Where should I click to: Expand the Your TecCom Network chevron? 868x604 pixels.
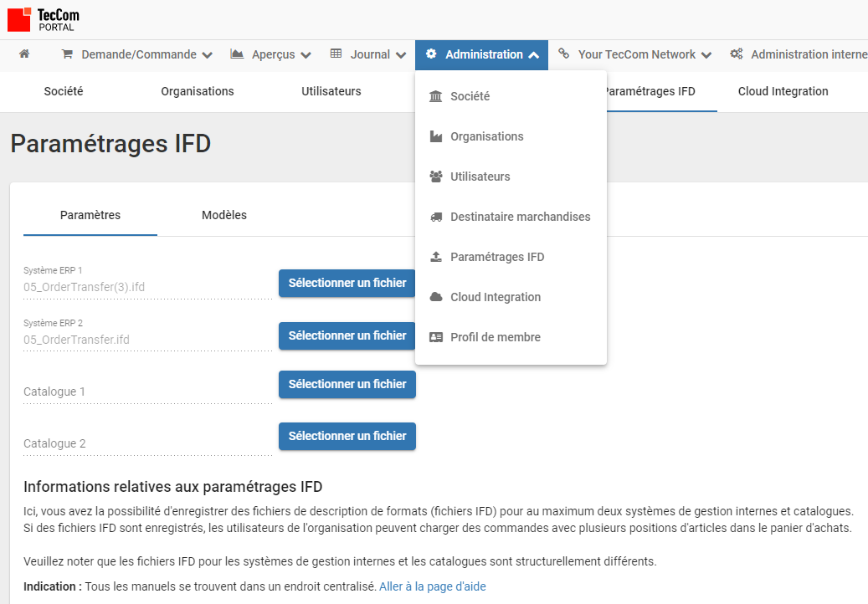[x=706, y=55]
